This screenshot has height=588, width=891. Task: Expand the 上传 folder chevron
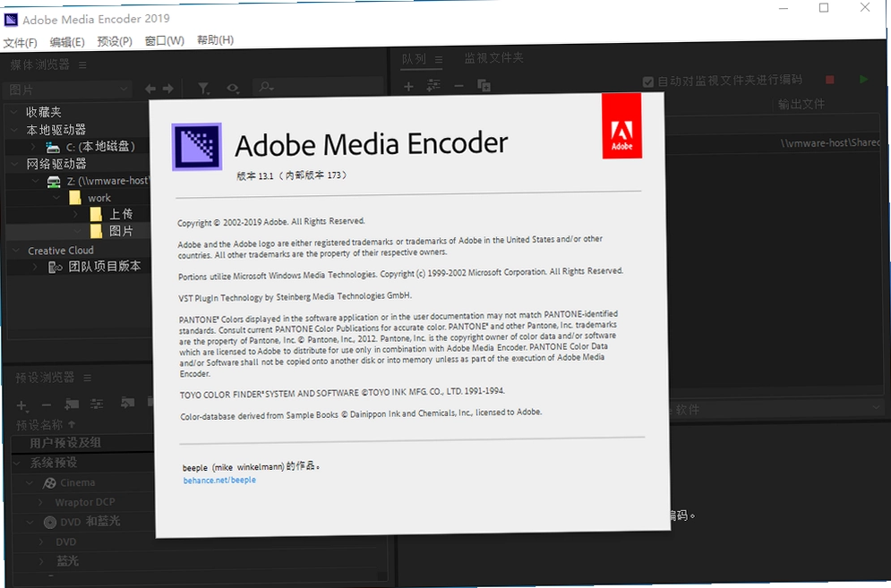click(76, 214)
